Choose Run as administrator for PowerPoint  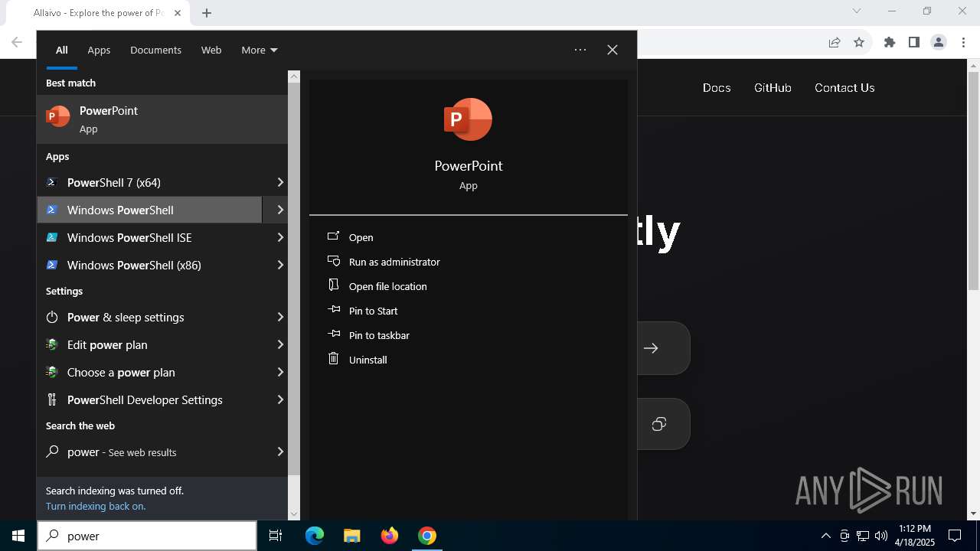384,262
